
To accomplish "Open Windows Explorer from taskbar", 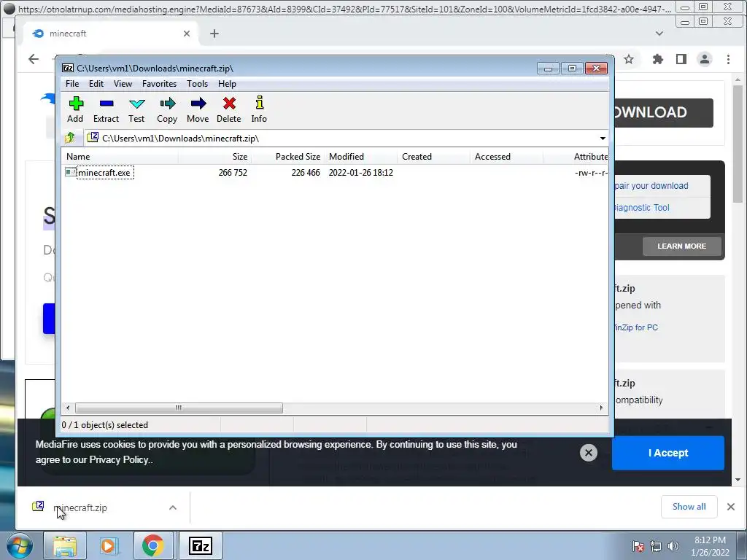I will click(65, 545).
